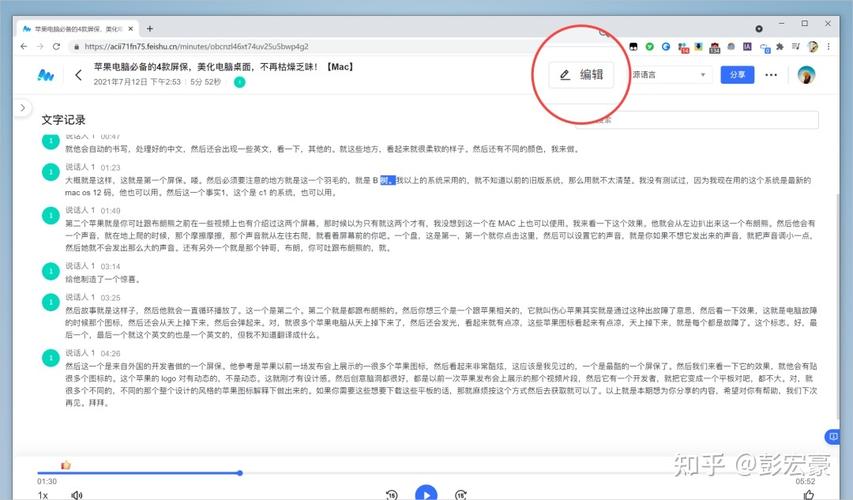The image size is (853, 500).
Task: Click the speaker avatar at 03:14
Action: 51,271
